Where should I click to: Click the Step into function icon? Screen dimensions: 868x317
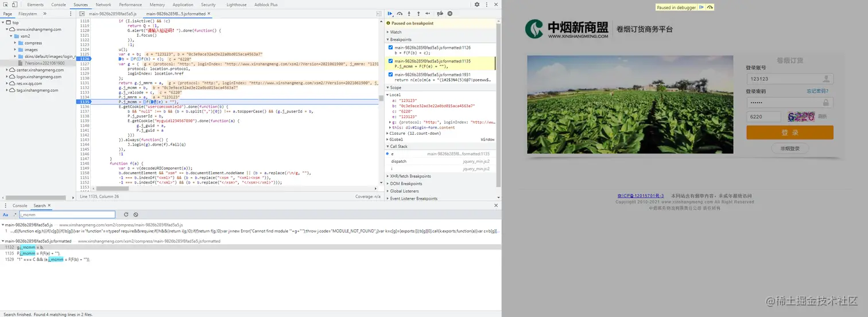(409, 13)
